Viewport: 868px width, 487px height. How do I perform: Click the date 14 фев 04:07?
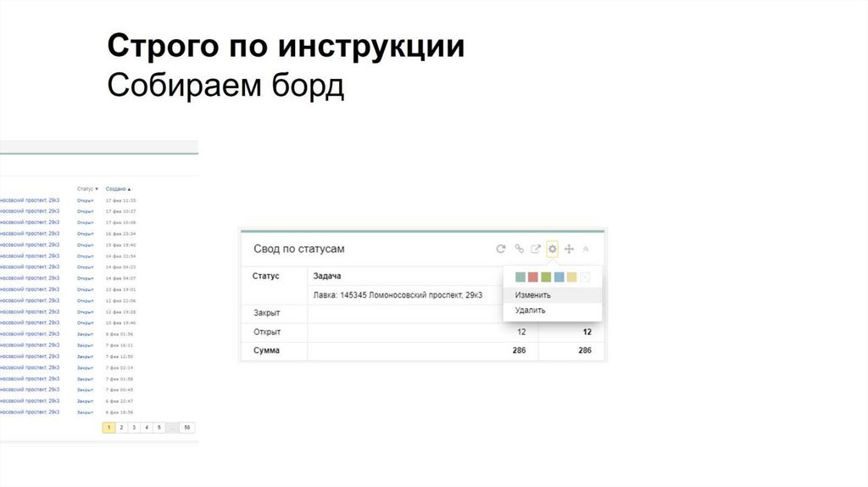120,278
